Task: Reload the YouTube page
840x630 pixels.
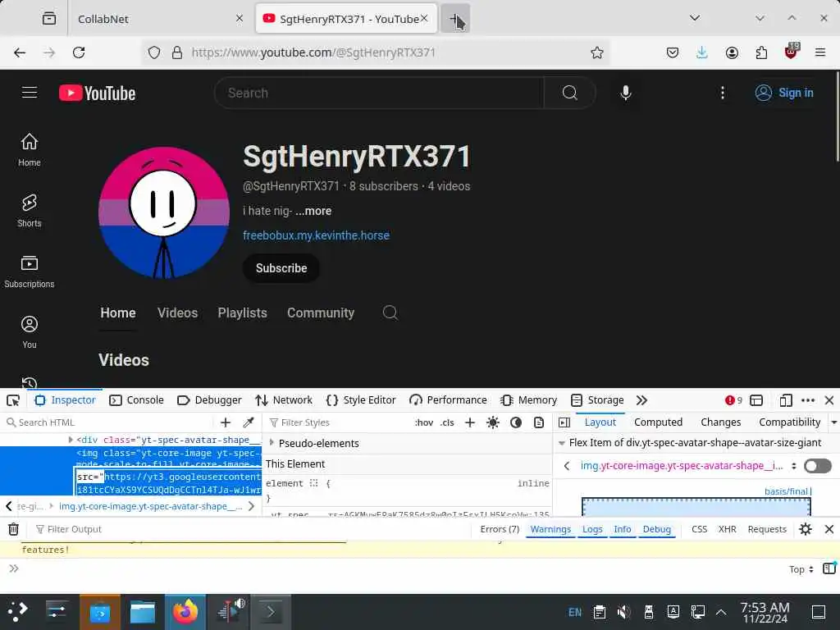Action: point(79,52)
